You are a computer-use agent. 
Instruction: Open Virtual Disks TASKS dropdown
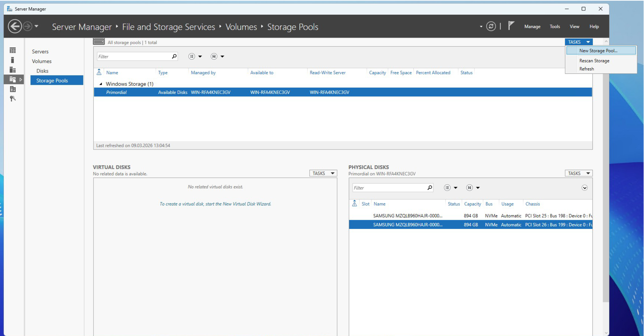[323, 173]
